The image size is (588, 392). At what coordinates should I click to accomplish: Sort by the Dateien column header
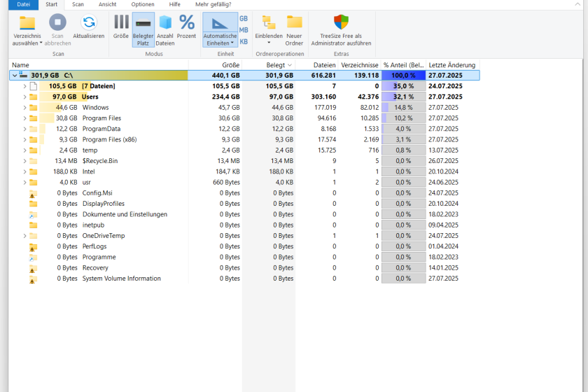point(317,65)
